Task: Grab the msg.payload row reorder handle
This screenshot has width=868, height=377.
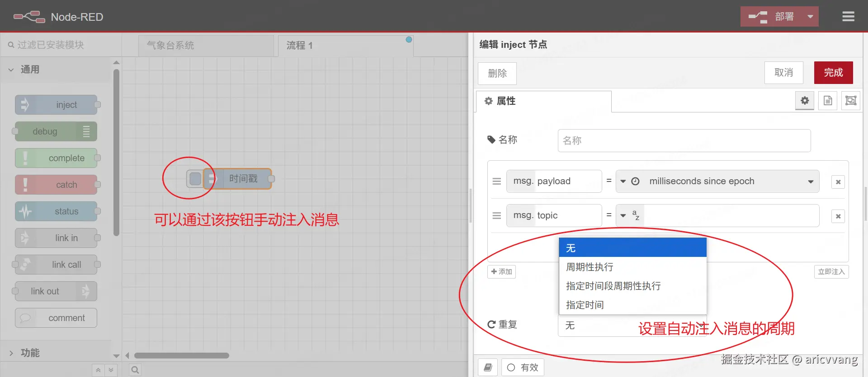Action: pyautogui.click(x=496, y=181)
